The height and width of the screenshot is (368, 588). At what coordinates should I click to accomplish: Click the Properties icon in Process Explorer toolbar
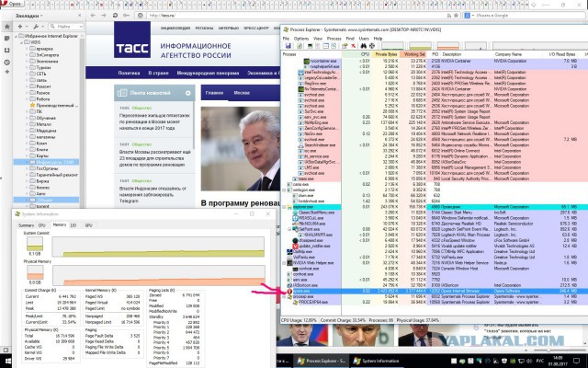point(345,46)
